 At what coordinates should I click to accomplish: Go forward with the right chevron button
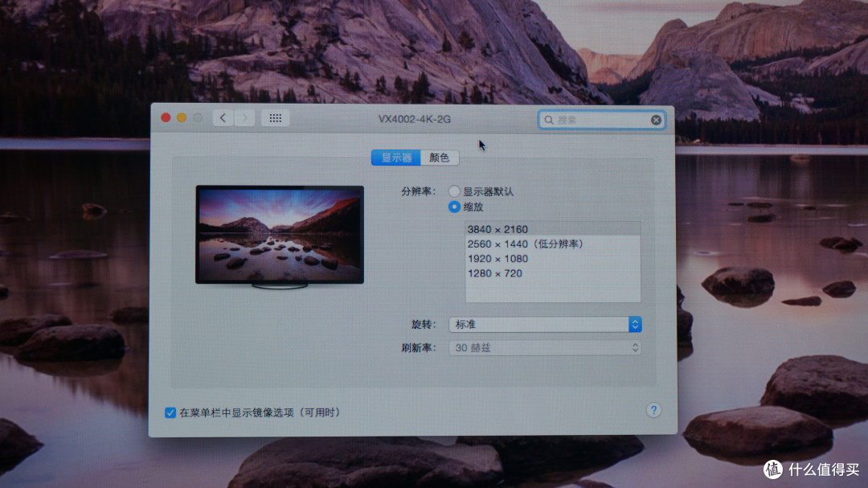tap(244, 118)
